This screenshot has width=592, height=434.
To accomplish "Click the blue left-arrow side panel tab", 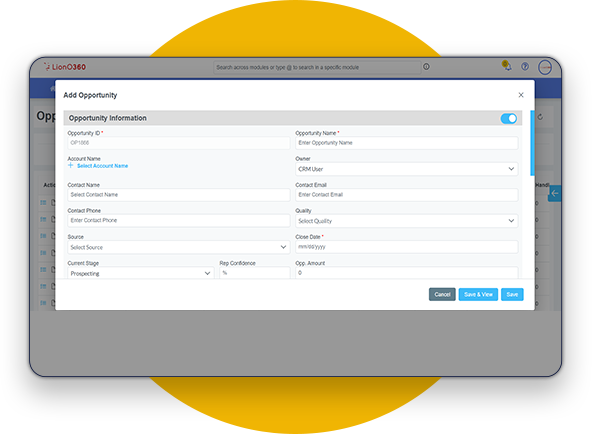I will coord(554,193).
